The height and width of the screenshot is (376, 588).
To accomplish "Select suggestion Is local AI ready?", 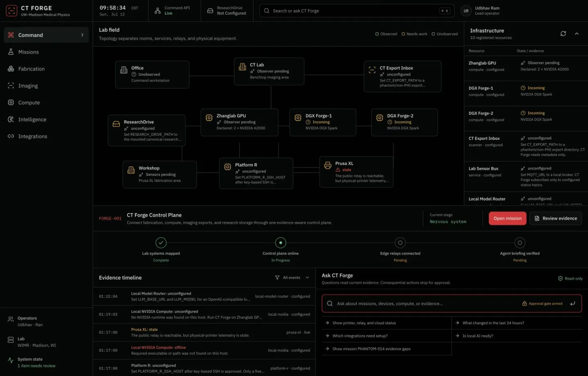I will (x=517, y=336).
